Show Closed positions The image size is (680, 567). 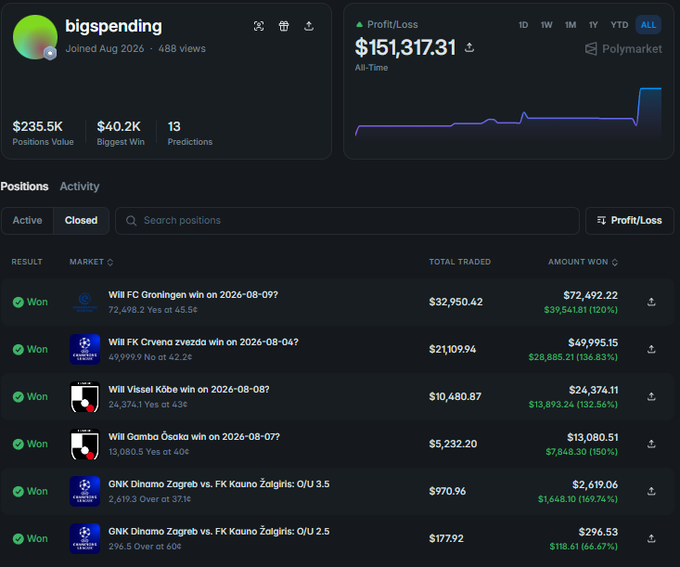click(x=81, y=220)
